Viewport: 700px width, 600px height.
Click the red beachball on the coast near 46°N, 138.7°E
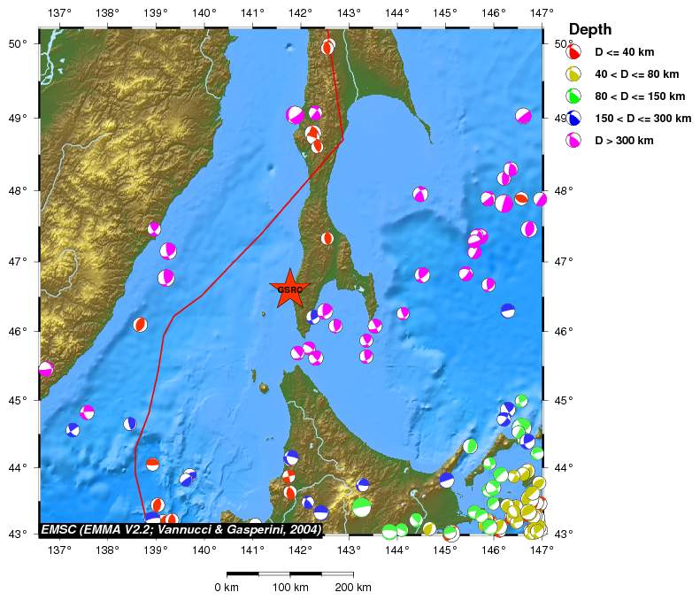pyautogui.click(x=140, y=325)
